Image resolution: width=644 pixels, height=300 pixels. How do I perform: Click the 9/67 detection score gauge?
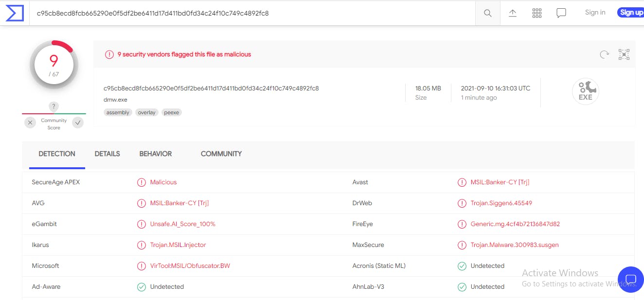[54, 64]
